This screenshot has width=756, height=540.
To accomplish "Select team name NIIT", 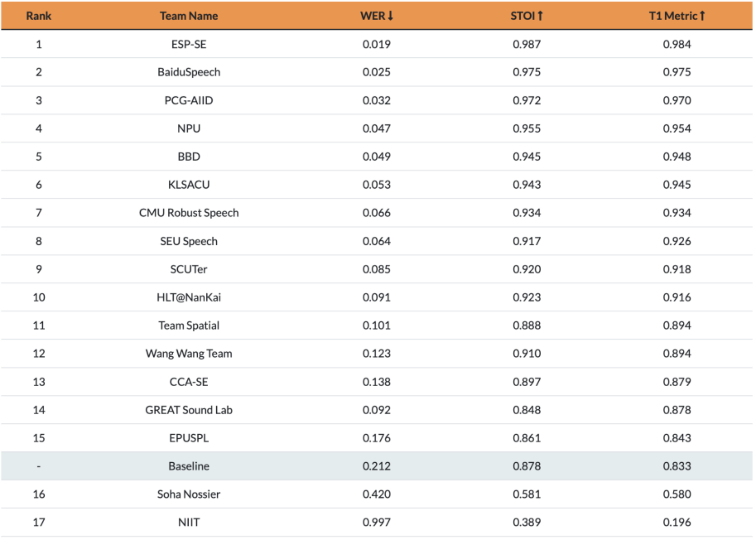I will point(189,522).
